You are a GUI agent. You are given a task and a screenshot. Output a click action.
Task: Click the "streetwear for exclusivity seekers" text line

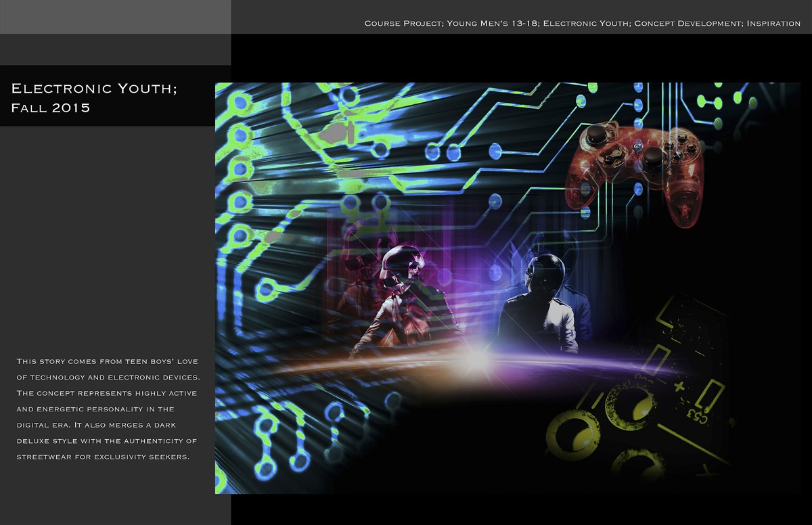tap(102, 457)
